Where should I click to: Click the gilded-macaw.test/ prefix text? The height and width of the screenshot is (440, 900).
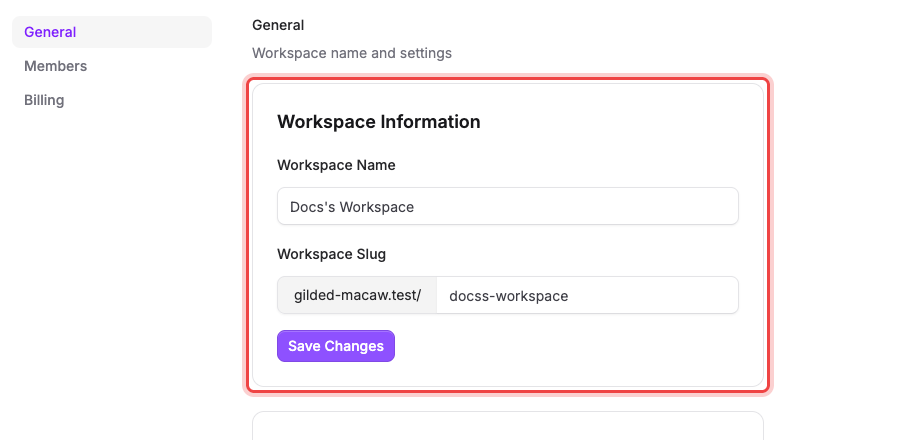pos(357,295)
